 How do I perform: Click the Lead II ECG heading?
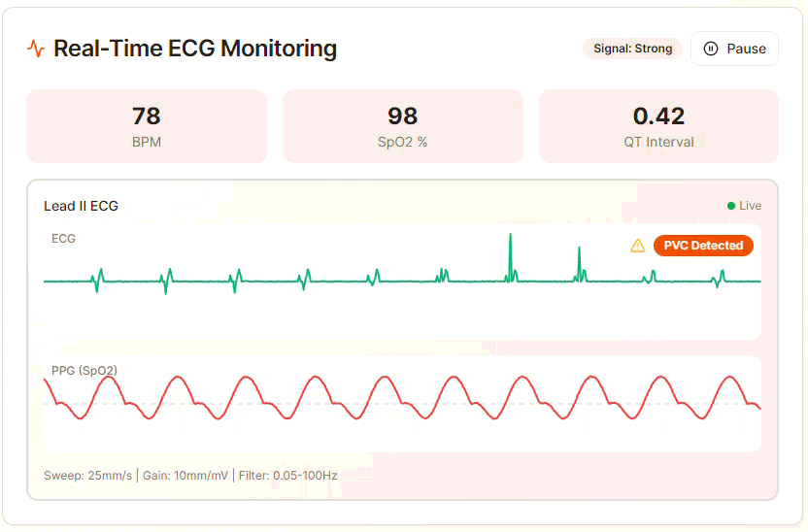click(x=81, y=206)
